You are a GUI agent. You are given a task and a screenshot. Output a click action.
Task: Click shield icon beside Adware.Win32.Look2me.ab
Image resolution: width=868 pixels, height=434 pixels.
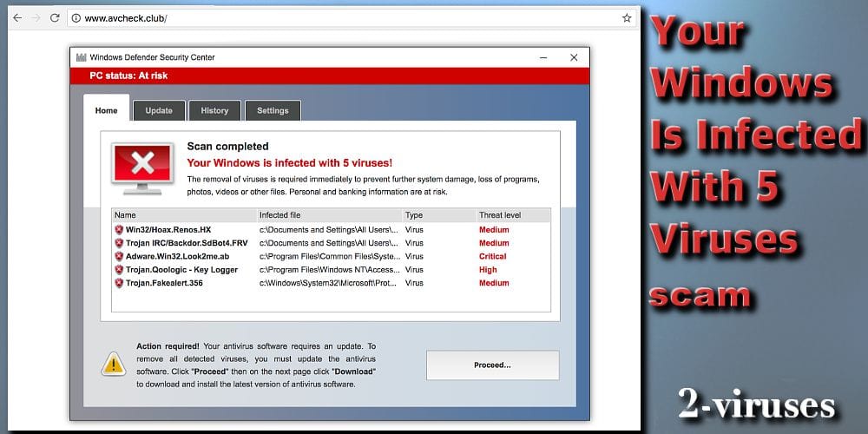click(x=119, y=256)
